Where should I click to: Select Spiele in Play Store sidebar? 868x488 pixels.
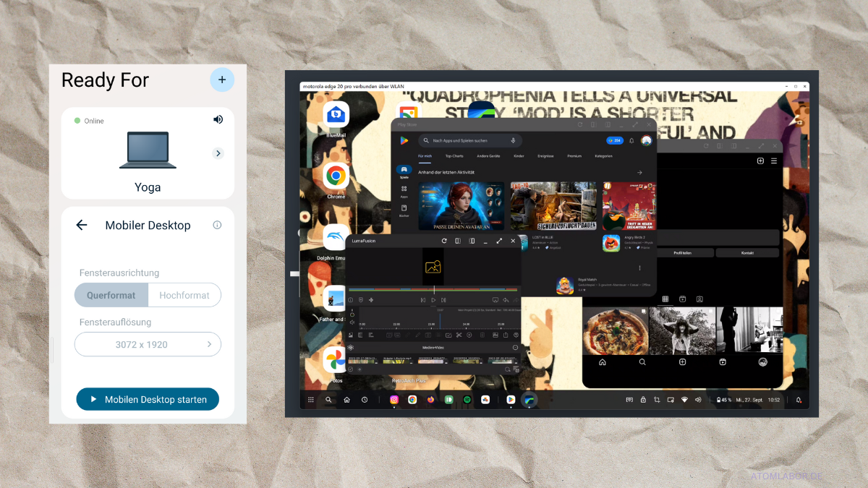404,171
